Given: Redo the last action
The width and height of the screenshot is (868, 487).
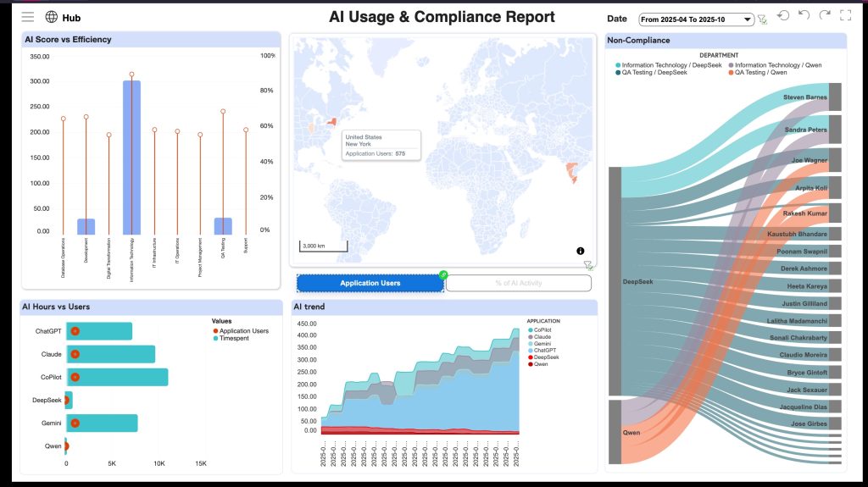Looking at the screenshot, I should tap(824, 16).
